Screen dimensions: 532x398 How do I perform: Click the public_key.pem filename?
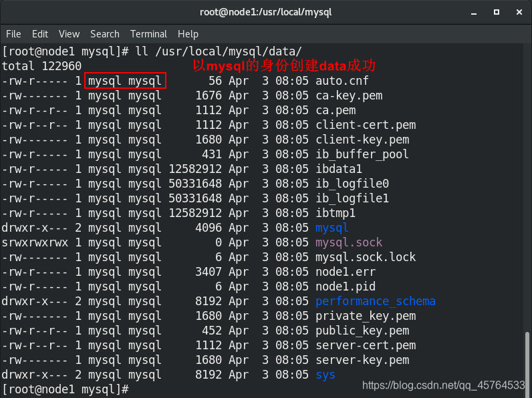[x=362, y=331]
